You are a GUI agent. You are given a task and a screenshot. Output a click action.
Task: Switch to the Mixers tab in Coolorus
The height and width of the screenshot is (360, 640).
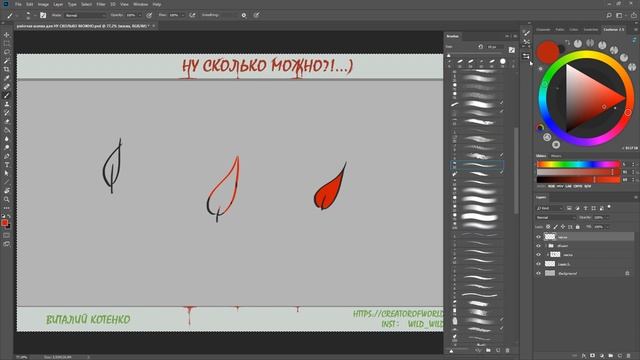pos(556,156)
